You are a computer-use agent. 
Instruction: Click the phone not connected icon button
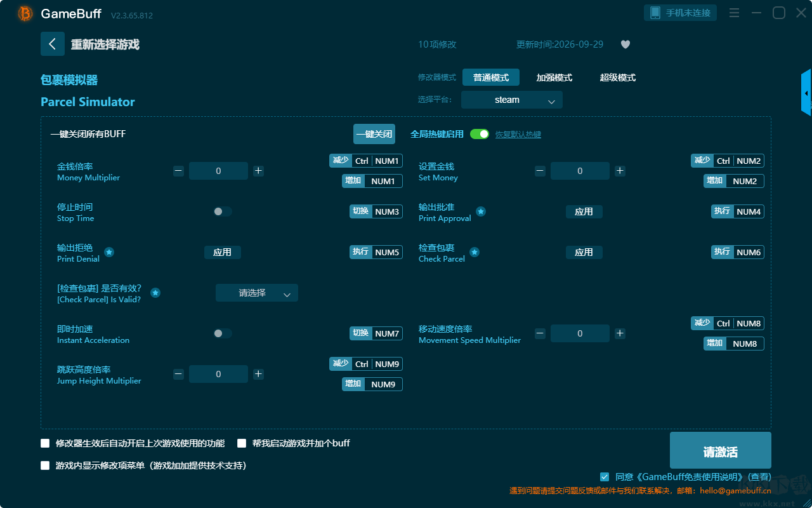(681, 13)
